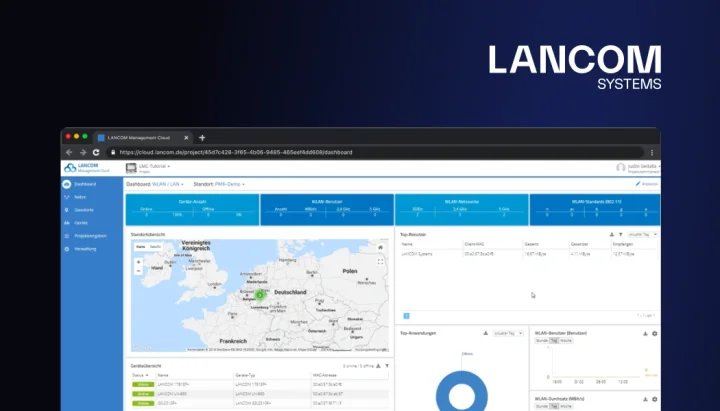Click the Anpassen pencil button
Screen dimensions: 720x411
(x=647, y=184)
